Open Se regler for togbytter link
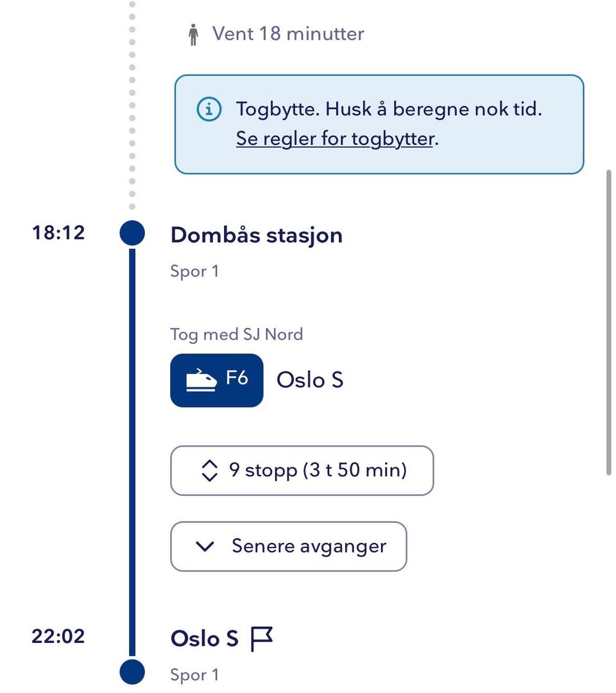This screenshot has width=616, height=693. [x=335, y=139]
